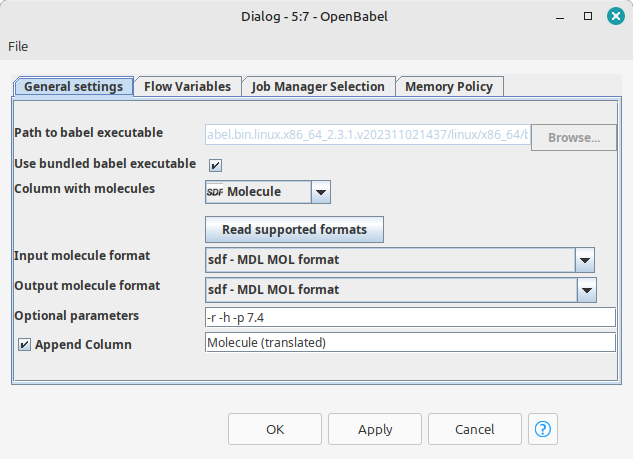The height and width of the screenshot is (459, 633).
Task: Close the OpenBabel dialog window
Action: point(616,16)
